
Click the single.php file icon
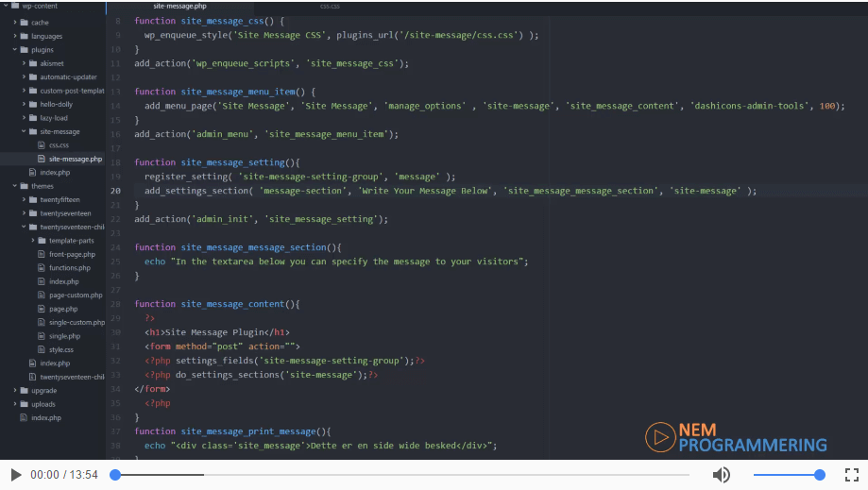point(42,336)
